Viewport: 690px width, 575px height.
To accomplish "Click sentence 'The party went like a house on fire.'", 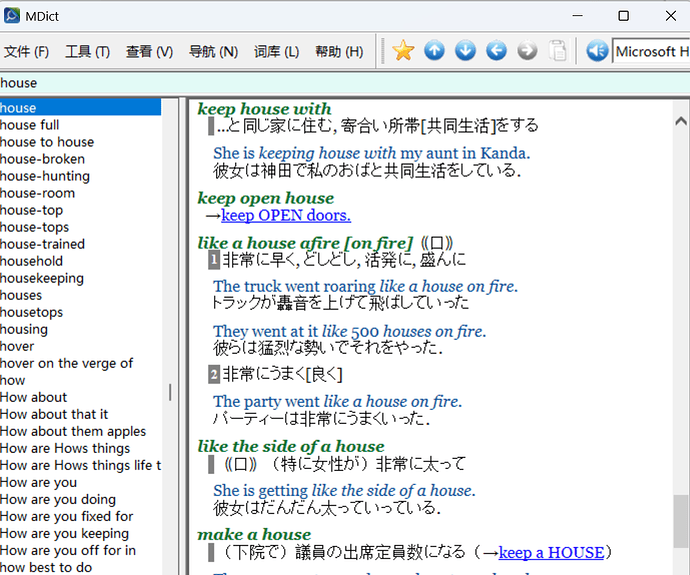I will 338,401.
